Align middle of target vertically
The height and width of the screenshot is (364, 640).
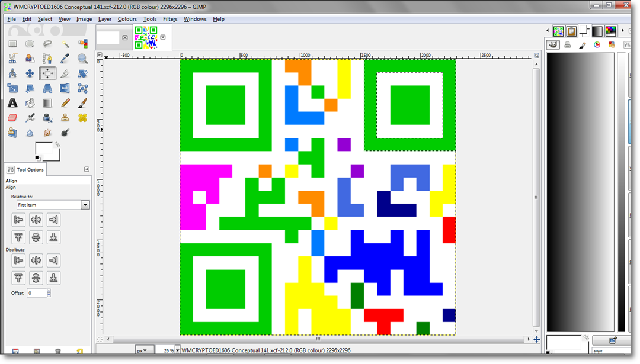[x=36, y=237]
